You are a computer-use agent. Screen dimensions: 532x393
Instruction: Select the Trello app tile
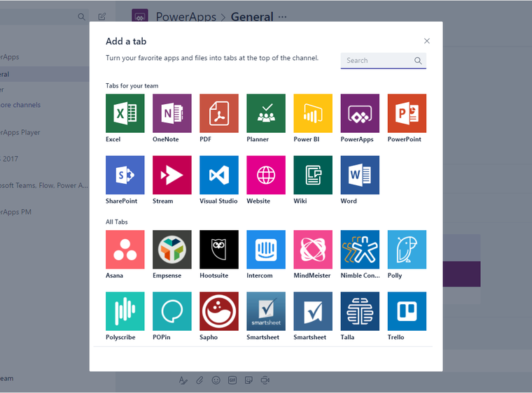pos(407,311)
